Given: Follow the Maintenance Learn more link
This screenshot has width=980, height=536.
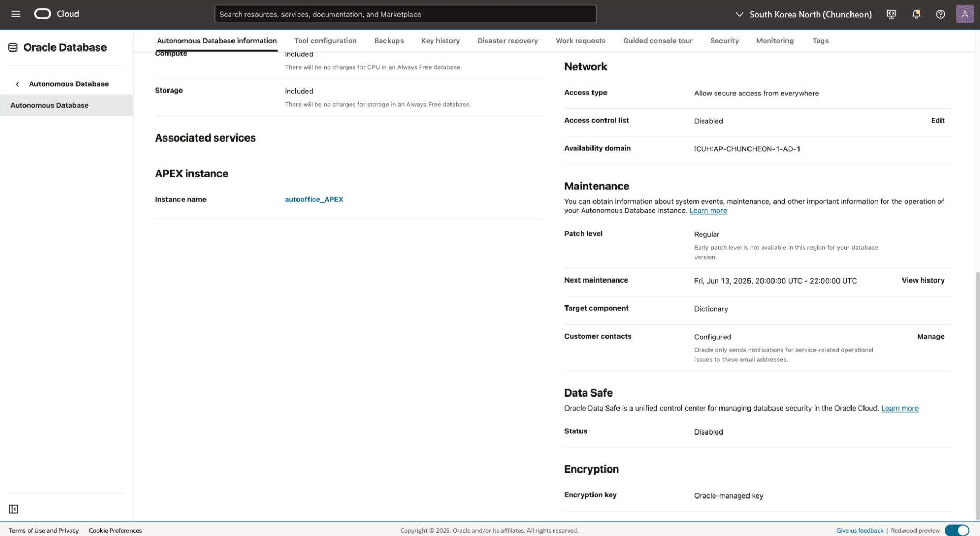Looking at the screenshot, I should click(x=708, y=211).
